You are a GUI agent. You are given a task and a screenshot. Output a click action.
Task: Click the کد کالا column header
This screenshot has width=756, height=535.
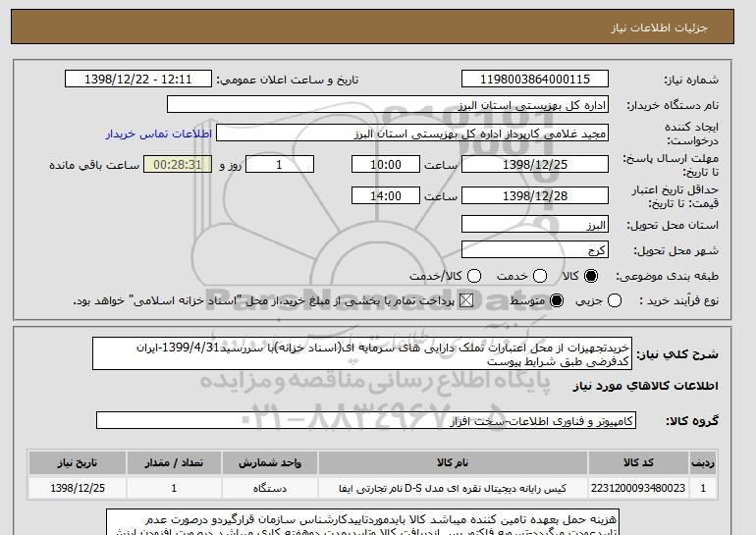pyautogui.click(x=638, y=462)
